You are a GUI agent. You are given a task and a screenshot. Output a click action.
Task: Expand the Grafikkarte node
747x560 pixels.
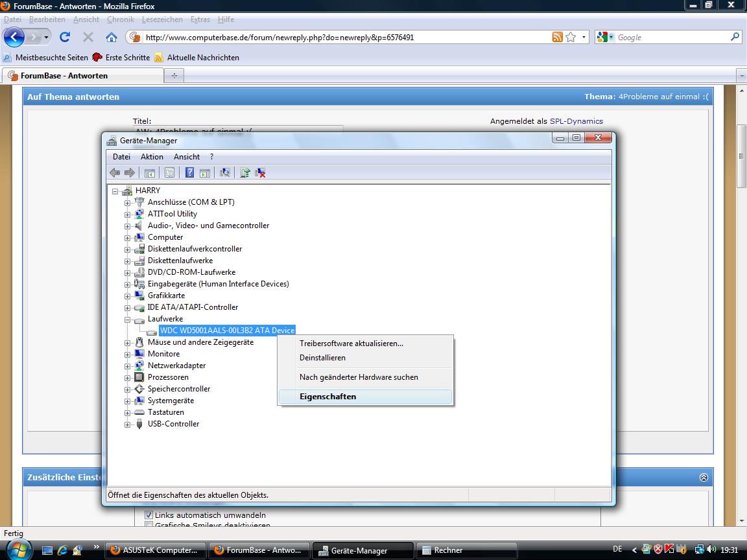coord(127,296)
